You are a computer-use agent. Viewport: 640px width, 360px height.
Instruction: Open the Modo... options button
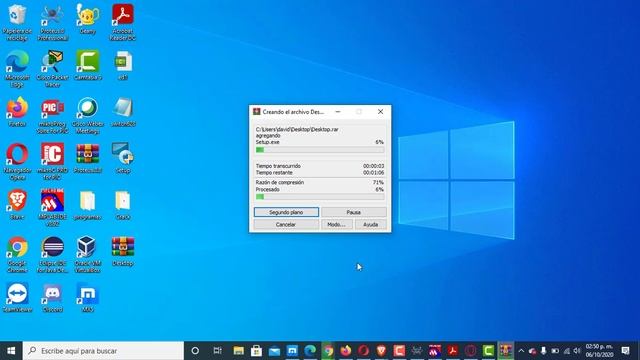click(x=336, y=224)
